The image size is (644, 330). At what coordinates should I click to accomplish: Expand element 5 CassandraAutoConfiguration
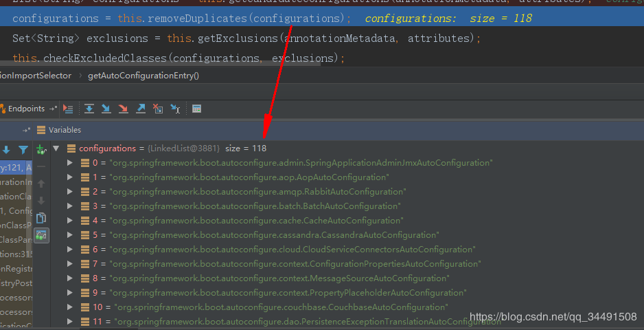click(70, 234)
